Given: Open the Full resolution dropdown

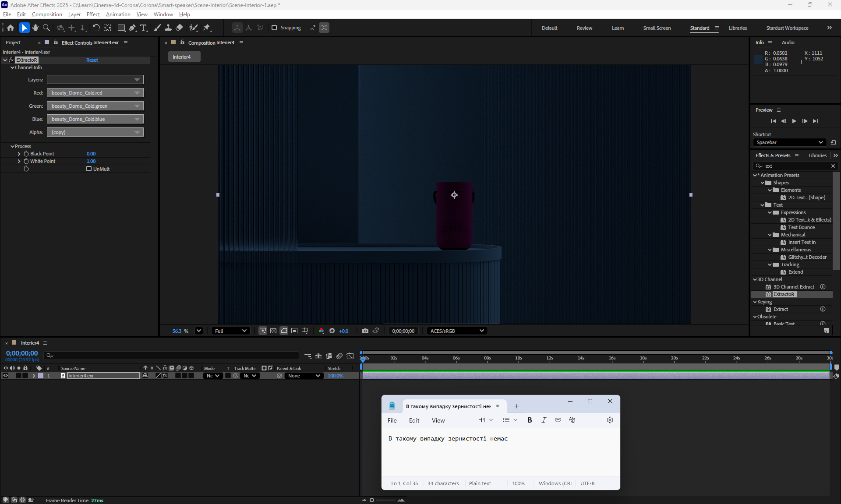Looking at the screenshot, I should pos(231,331).
